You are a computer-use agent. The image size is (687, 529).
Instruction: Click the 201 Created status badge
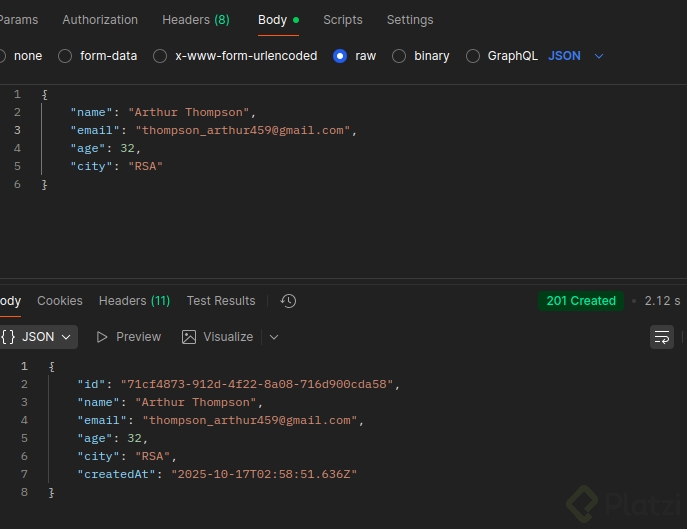(x=581, y=301)
